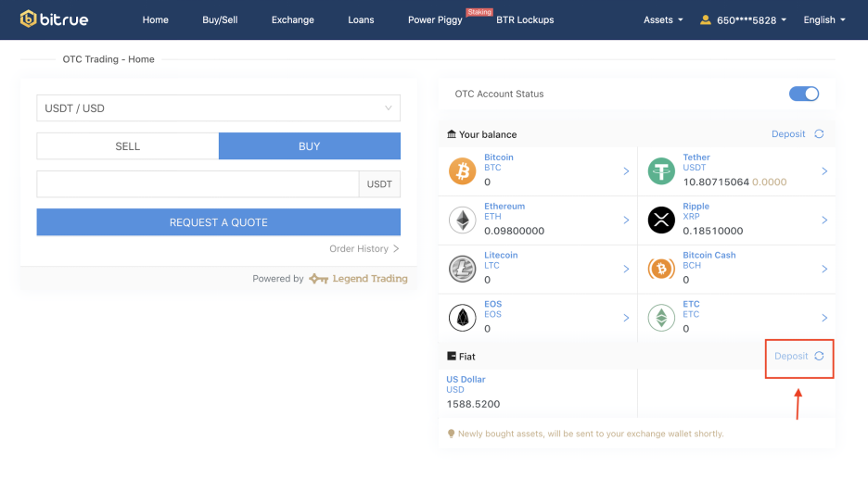Open the USDT / USD pair dropdown
This screenshot has width=868, height=491.
(x=219, y=108)
